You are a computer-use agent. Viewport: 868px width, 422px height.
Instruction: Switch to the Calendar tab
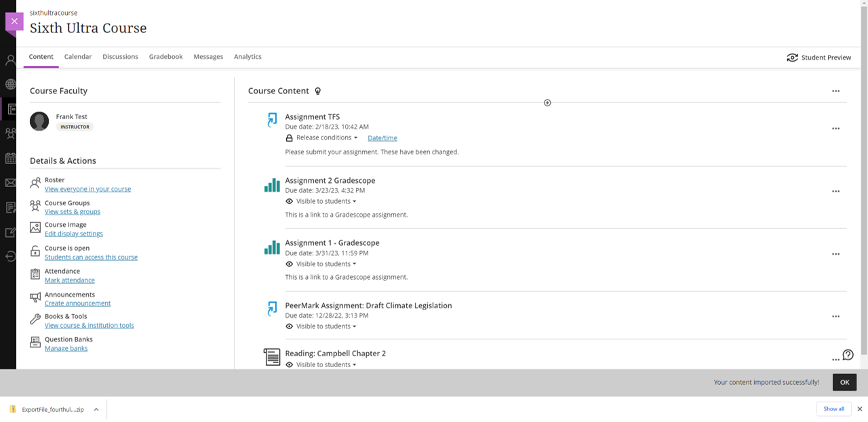[x=78, y=57]
